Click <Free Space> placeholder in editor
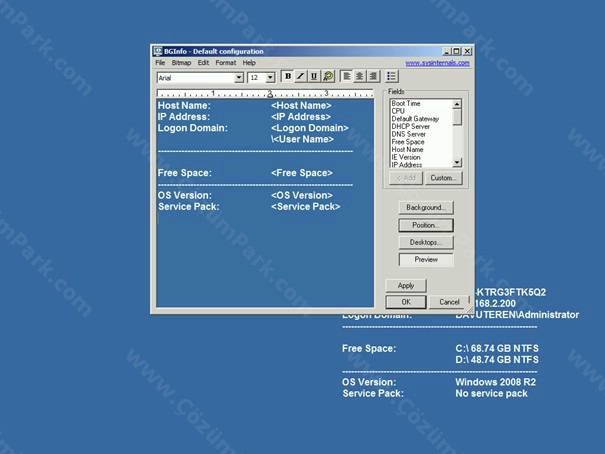The image size is (605, 454). 302,173
